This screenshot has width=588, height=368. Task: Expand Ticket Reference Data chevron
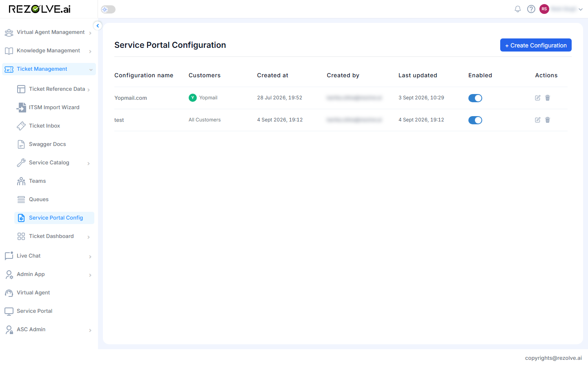[x=89, y=90]
